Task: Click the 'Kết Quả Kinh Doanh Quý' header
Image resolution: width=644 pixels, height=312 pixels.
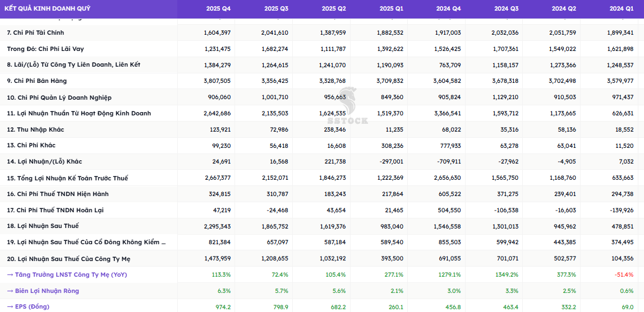Action: point(47,8)
